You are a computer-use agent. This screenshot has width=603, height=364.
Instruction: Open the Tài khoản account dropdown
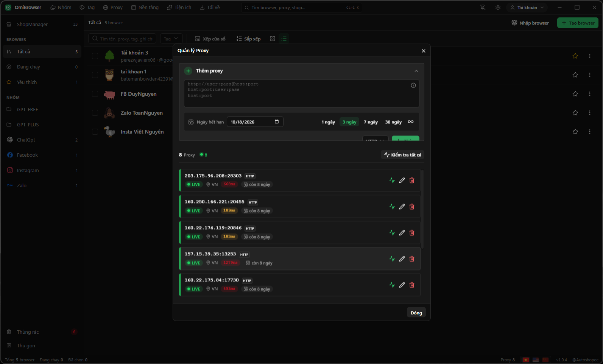pos(527,8)
